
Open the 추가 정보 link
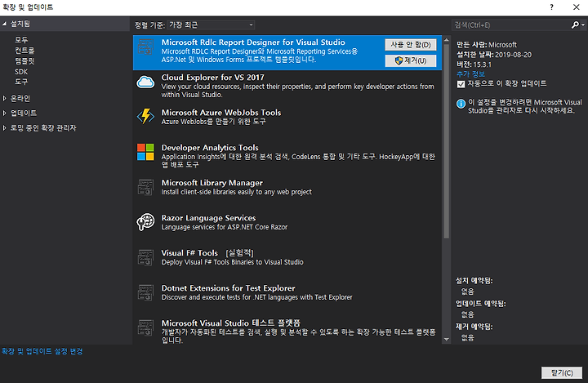tap(470, 73)
